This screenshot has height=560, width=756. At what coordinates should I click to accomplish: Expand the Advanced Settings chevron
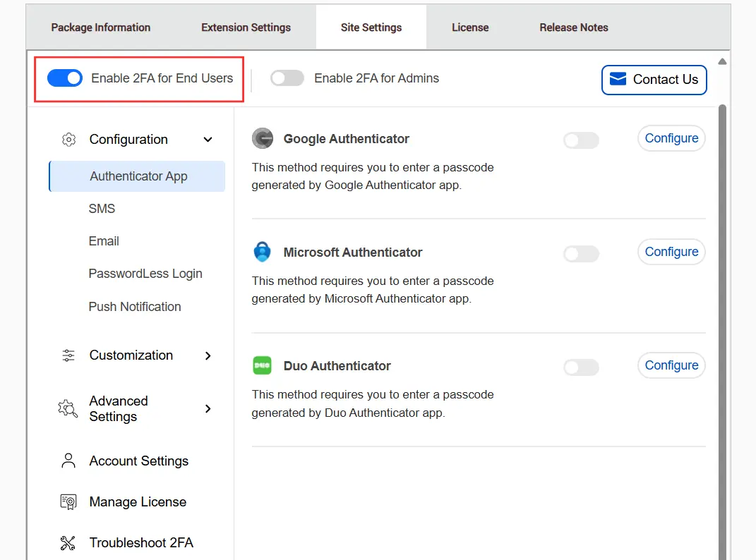pyautogui.click(x=208, y=408)
